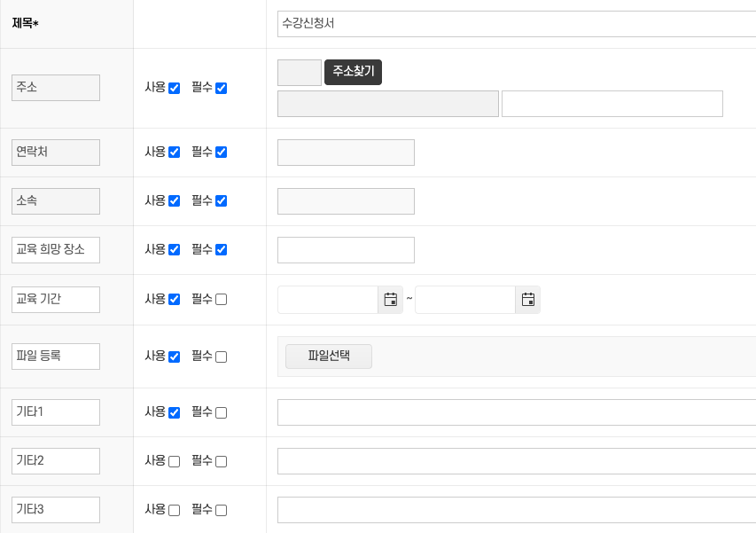Click the start date input field

328,299
